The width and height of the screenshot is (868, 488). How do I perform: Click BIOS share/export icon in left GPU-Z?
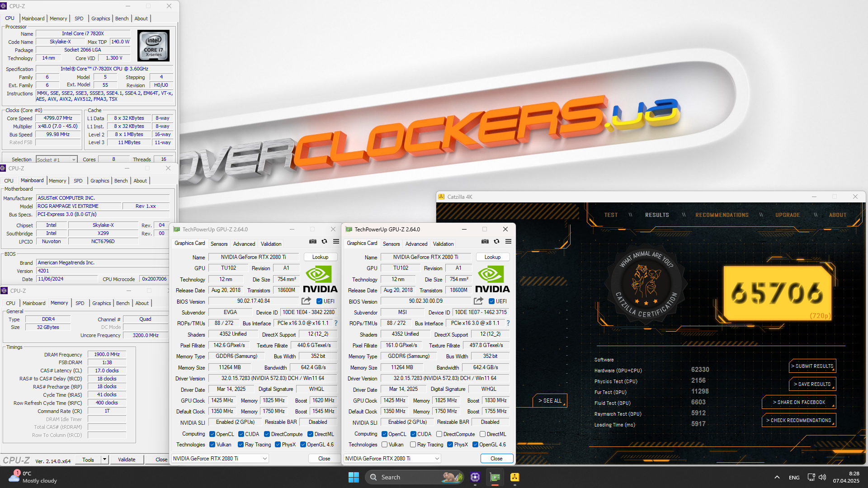pyautogui.click(x=306, y=301)
